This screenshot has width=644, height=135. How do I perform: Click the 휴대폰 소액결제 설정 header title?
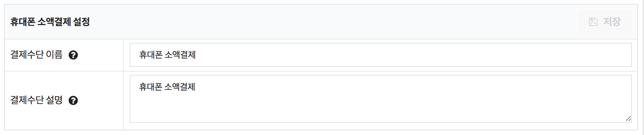tap(50, 22)
